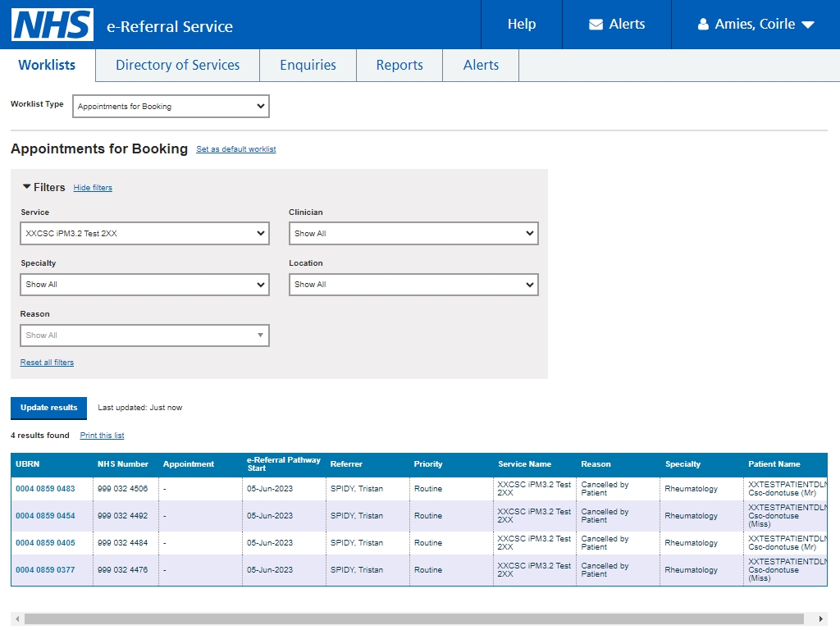Sort by Priority column header

click(x=428, y=464)
